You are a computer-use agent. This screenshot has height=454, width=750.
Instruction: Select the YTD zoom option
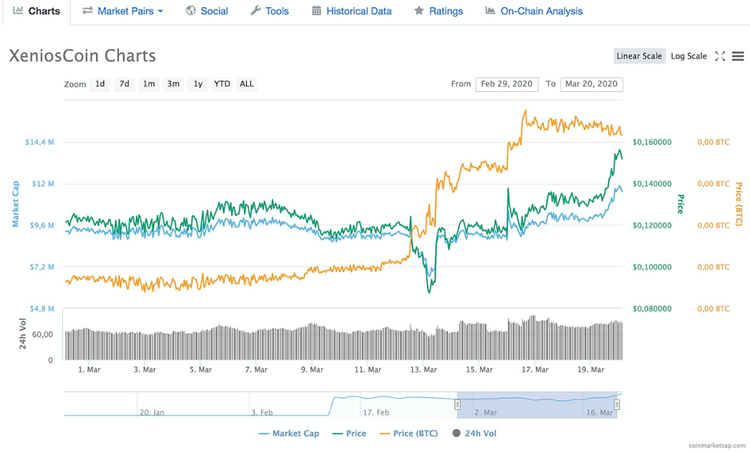222,84
